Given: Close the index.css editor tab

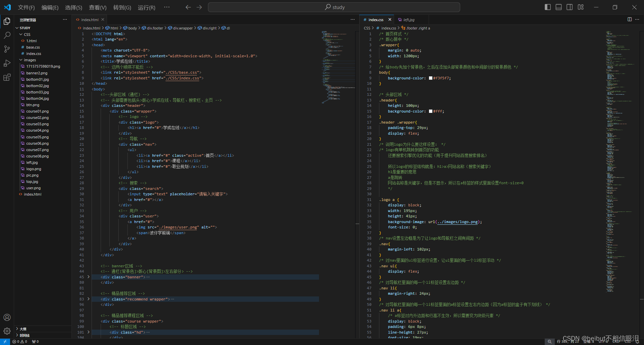Looking at the screenshot, I should point(390,20).
